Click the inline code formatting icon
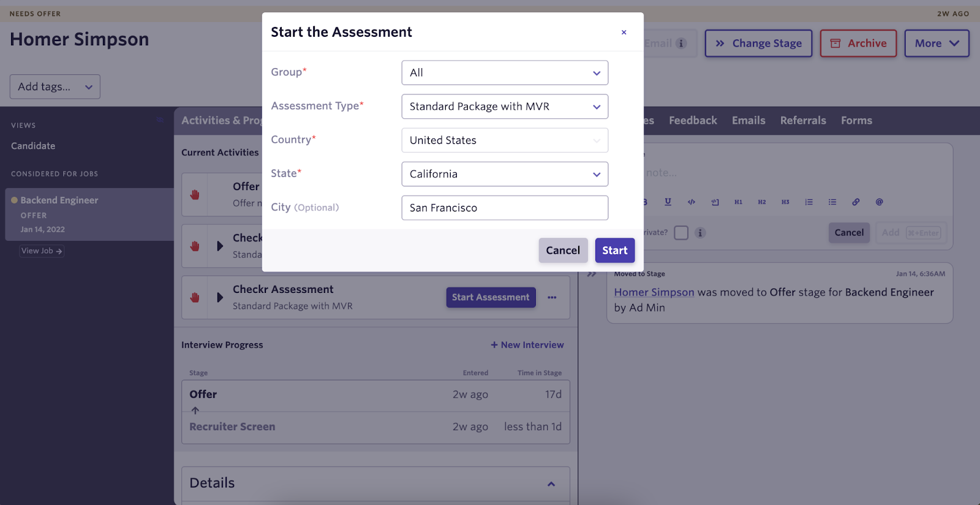This screenshot has width=980, height=505. [692, 202]
